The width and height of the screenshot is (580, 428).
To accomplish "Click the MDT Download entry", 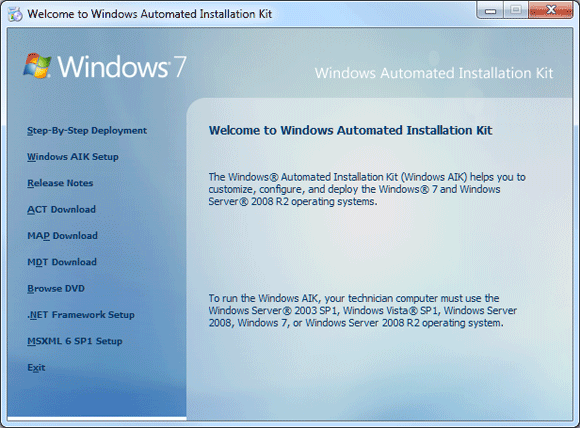I will [x=62, y=262].
